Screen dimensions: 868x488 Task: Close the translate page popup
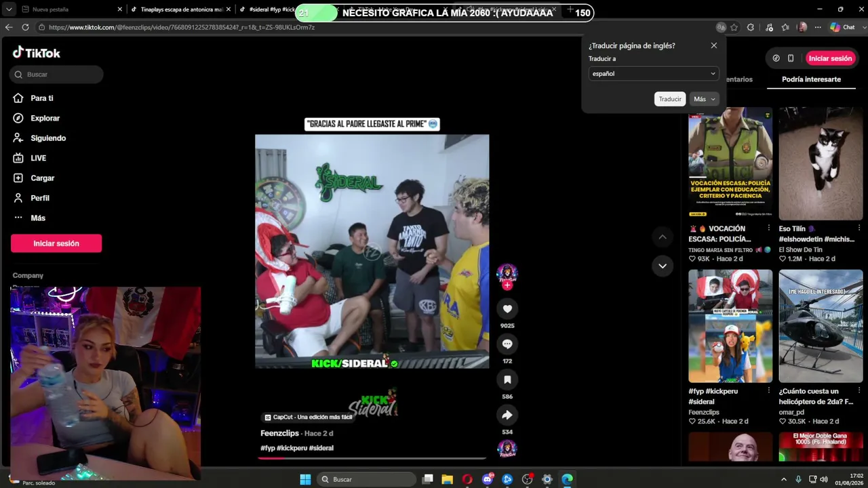pos(713,45)
